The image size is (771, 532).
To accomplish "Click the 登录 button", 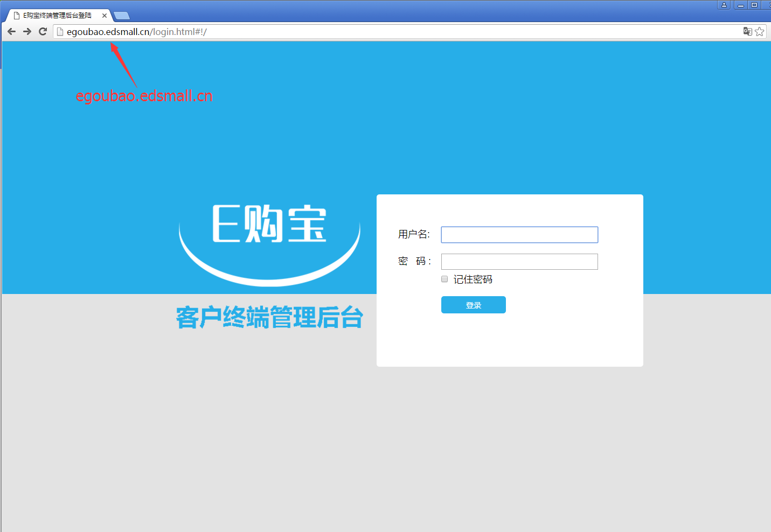I will click(474, 305).
